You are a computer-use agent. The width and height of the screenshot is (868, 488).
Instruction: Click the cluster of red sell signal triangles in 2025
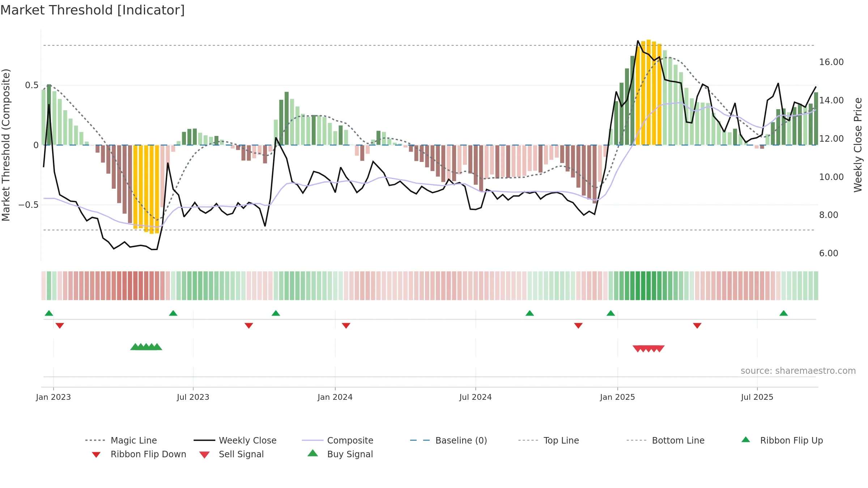pyautogui.click(x=648, y=349)
